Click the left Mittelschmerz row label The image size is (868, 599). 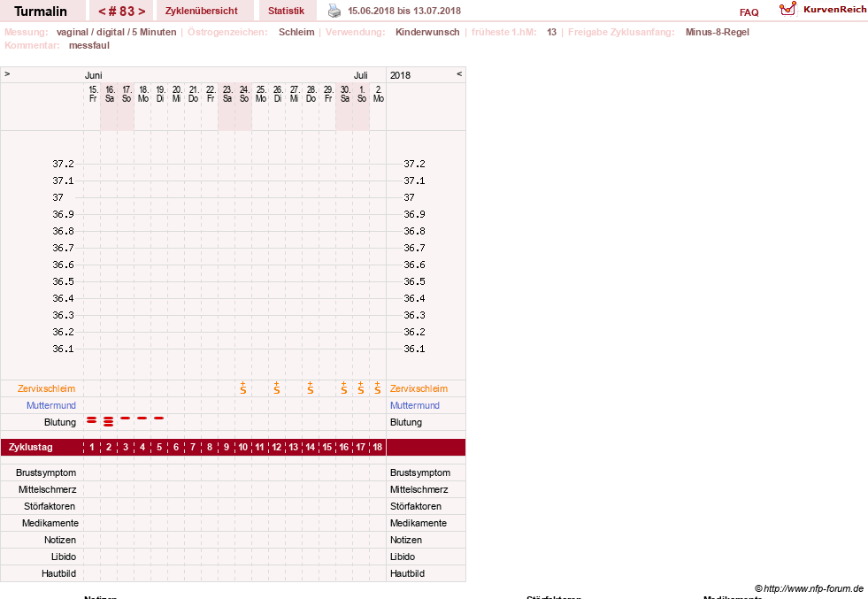click(x=48, y=489)
